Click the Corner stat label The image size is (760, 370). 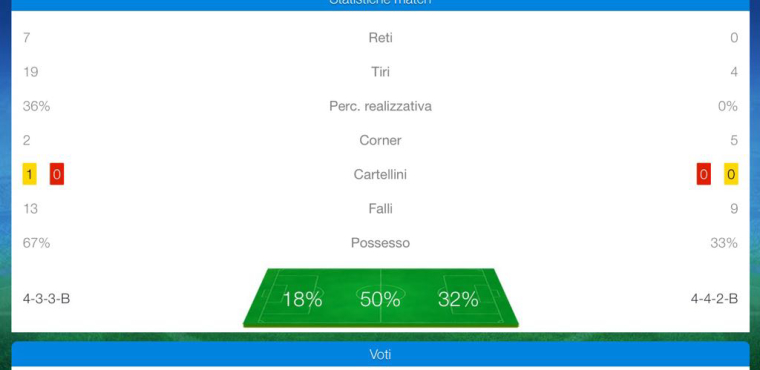click(x=380, y=141)
